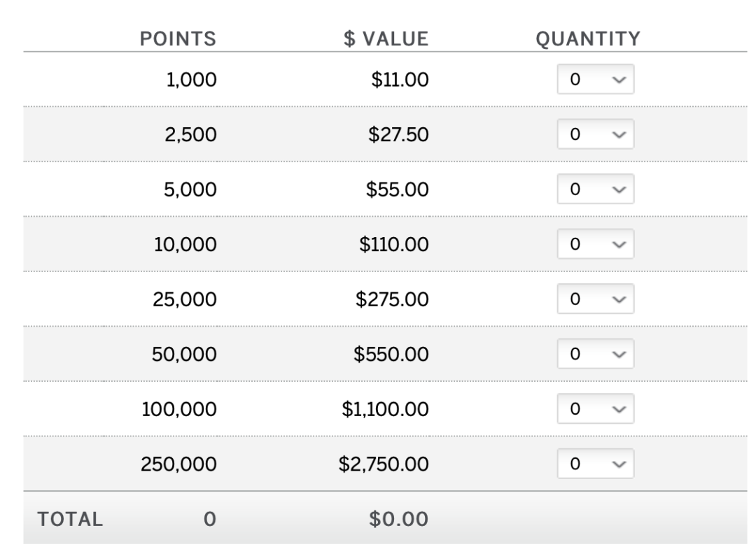Open quantity dropdown for 2,500 points

pos(596,134)
